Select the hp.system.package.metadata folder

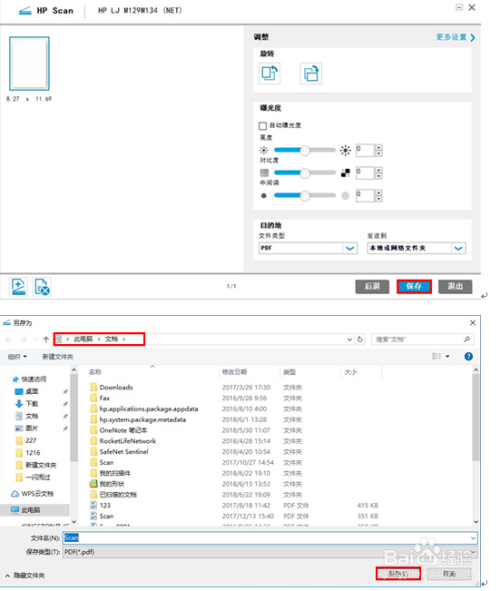pyautogui.click(x=138, y=420)
